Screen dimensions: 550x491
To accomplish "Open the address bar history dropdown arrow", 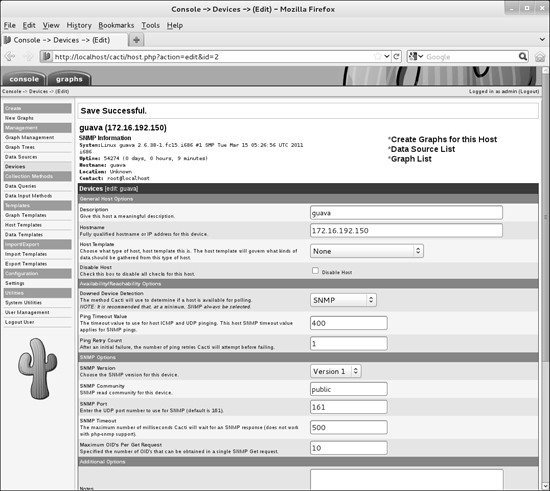I will pos(387,56).
